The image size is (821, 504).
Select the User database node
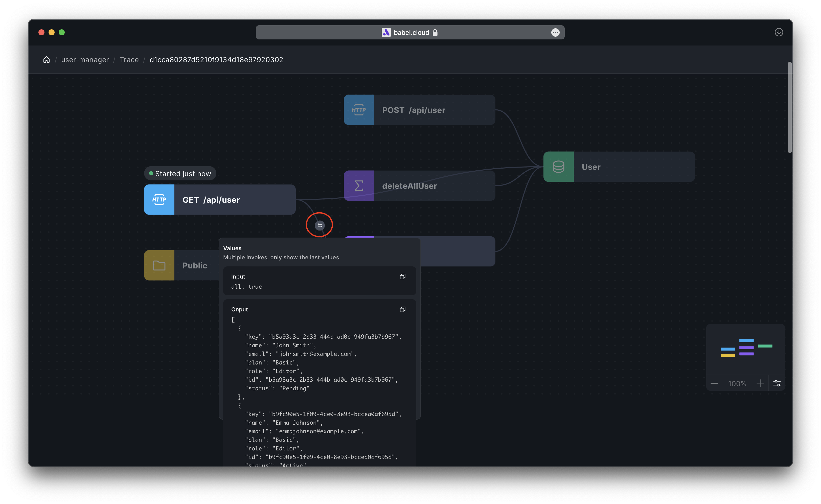click(619, 167)
